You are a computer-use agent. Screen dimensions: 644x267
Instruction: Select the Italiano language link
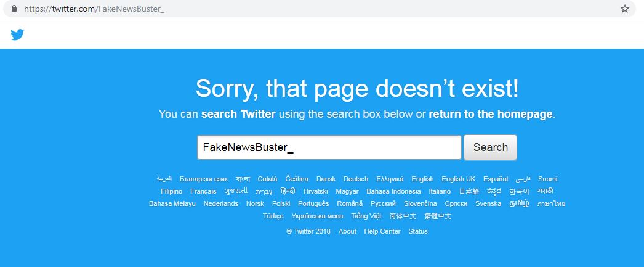(x=440, y=191)
